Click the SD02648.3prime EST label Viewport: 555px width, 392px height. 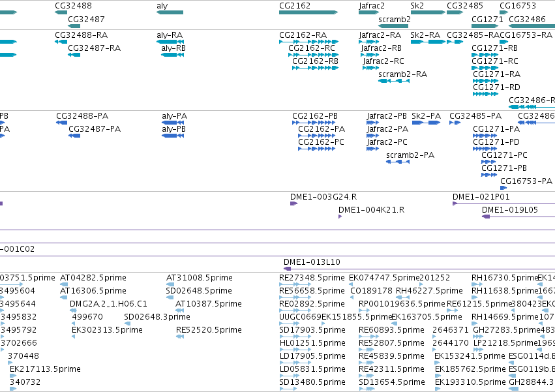[x=157, y=316]
